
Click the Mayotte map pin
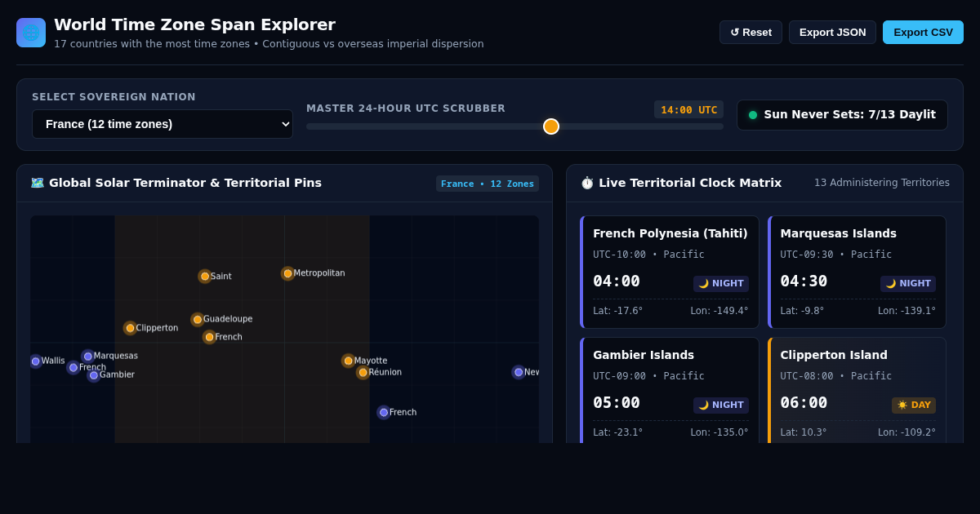coord(348,361)
